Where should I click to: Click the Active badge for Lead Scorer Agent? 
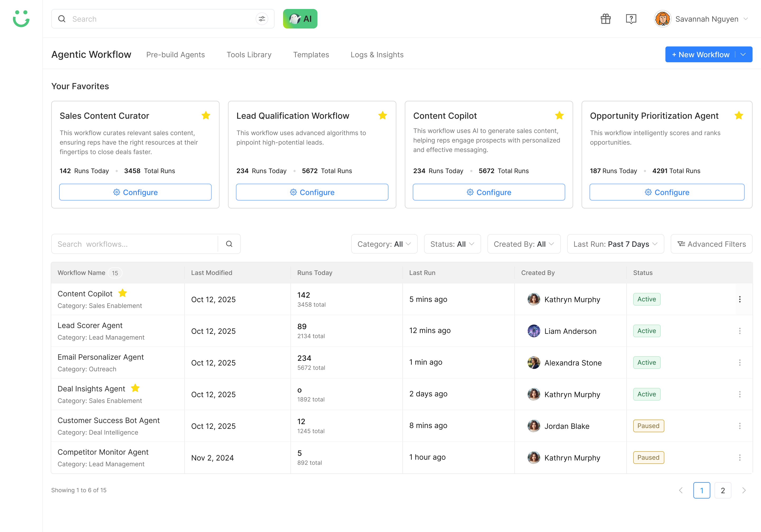646,331
